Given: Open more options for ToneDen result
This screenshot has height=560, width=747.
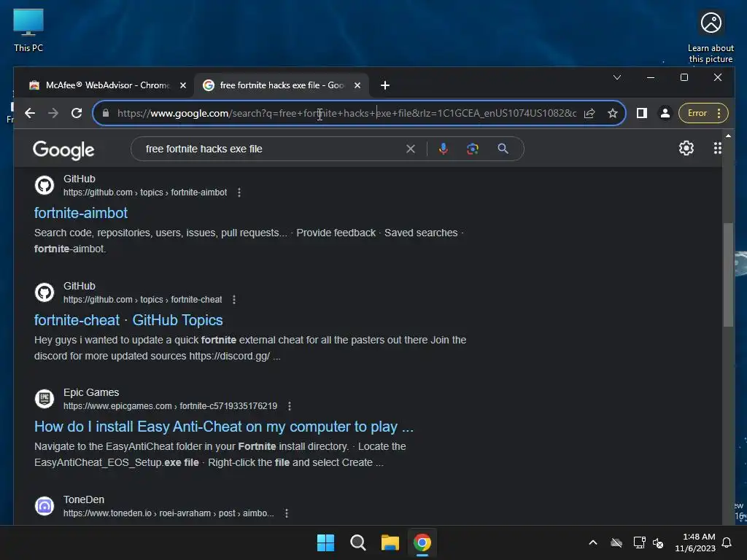Looking at the screenshot, I should (286, 513).
